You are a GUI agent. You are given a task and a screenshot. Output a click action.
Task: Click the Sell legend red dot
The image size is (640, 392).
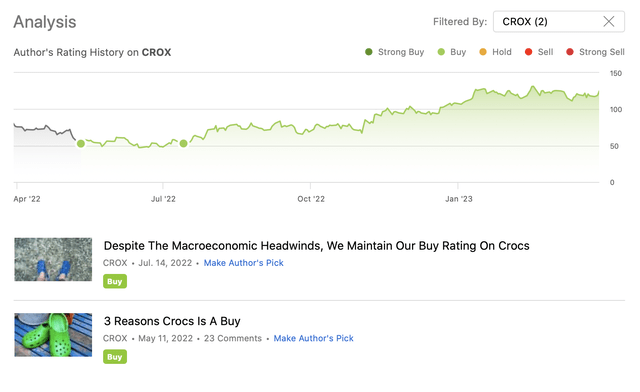click(529, 52)
